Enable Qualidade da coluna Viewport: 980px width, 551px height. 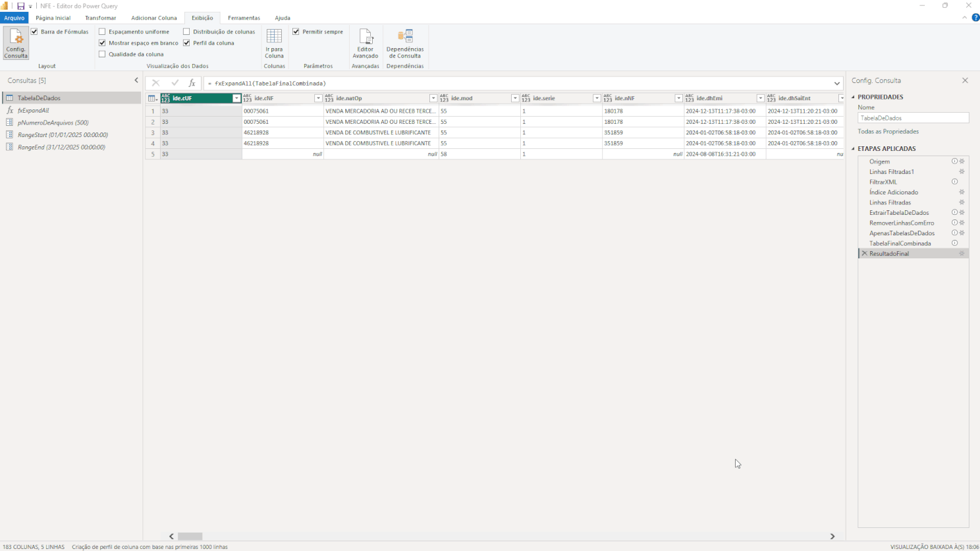coord(102,53)
